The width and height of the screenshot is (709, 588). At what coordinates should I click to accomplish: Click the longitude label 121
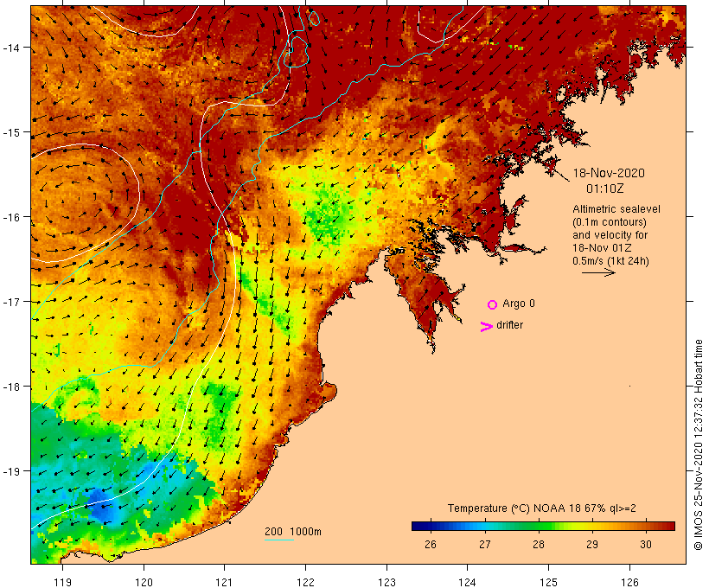point(224,582)
